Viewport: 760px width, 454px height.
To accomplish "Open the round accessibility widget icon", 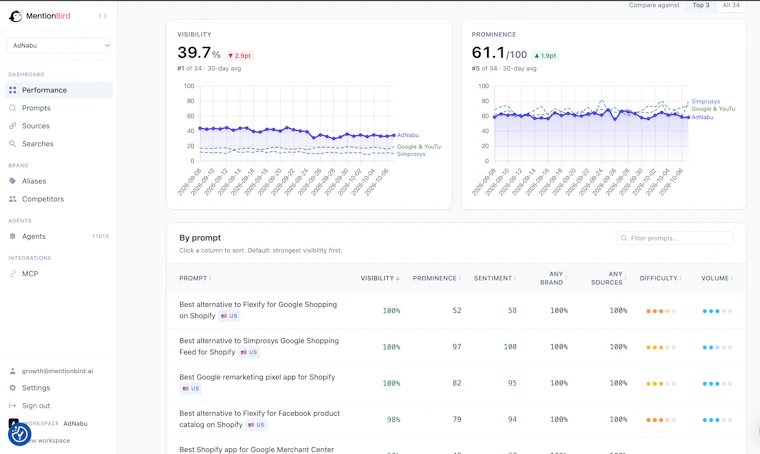I will 19,435.
